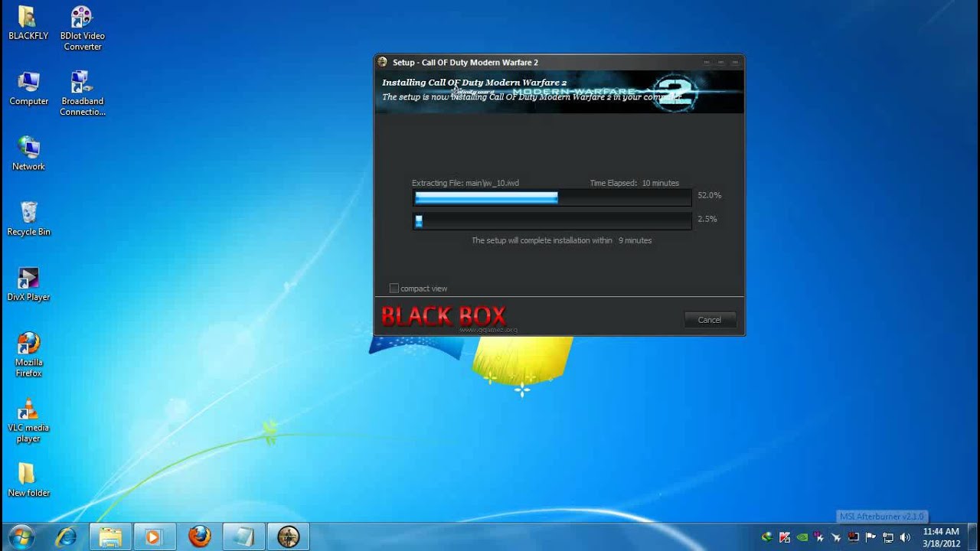Viewport: 980px width, 551px height.
Task: Click the 'Time Elapsed: 10 minutes' text
Action: point(634,184)
